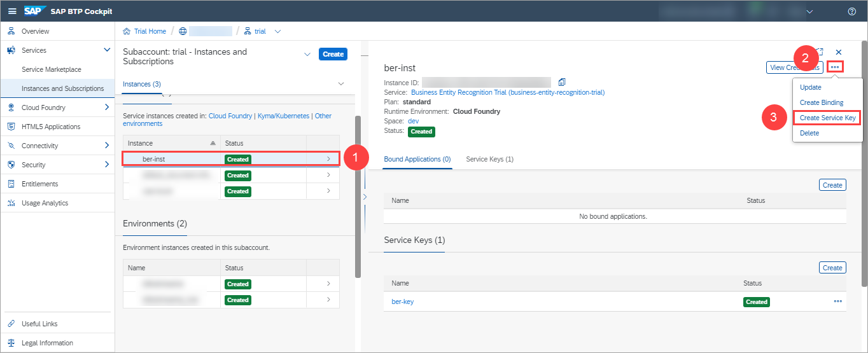Follow the Cloud Foundry filter link
The height and width of the screenshot is (353, 868).
pyautogui.click(x=230, y=116)
